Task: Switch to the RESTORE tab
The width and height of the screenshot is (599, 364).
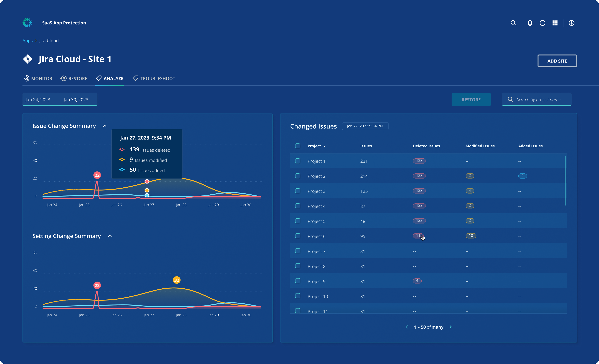Action: point(74,78)
